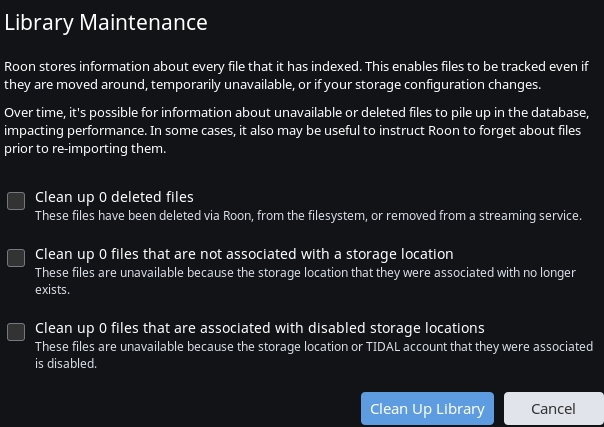The height and width of the screenshot is (427, 604).
Task: Click the 'storage location no longer' description line
Action: coord(305,273)
